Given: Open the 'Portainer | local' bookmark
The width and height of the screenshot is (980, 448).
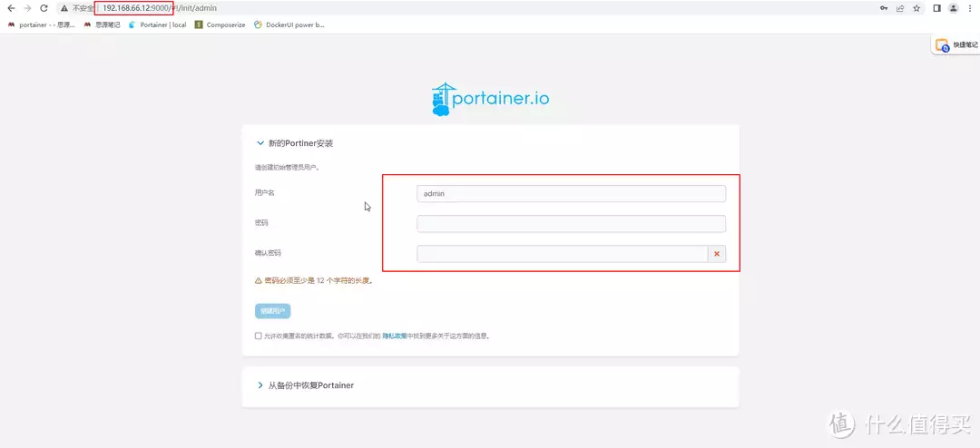Looking at the screenshot, I should tap(158, 25).
